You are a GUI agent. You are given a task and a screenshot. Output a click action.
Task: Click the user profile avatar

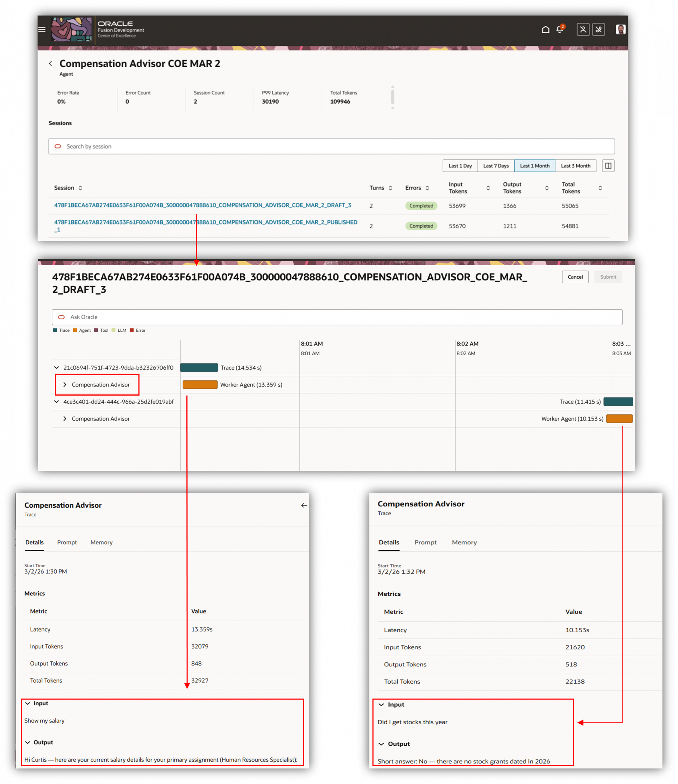point(621,29)
